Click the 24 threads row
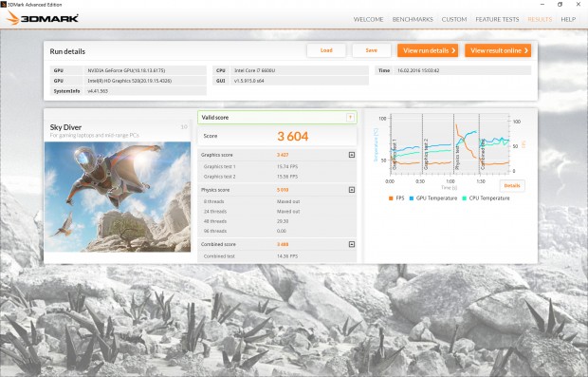588x377 pixels. [x=277, y=212]
